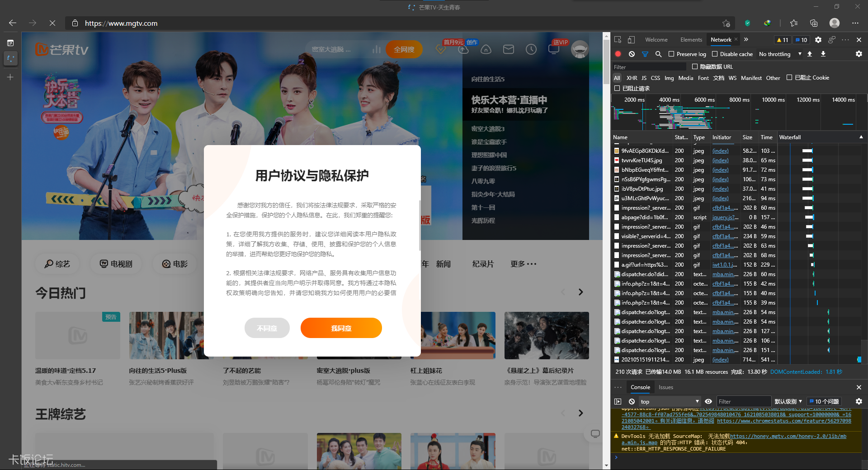
Task: Check the 隐藏数据 URL checkbox
Action: pos(695,66)
